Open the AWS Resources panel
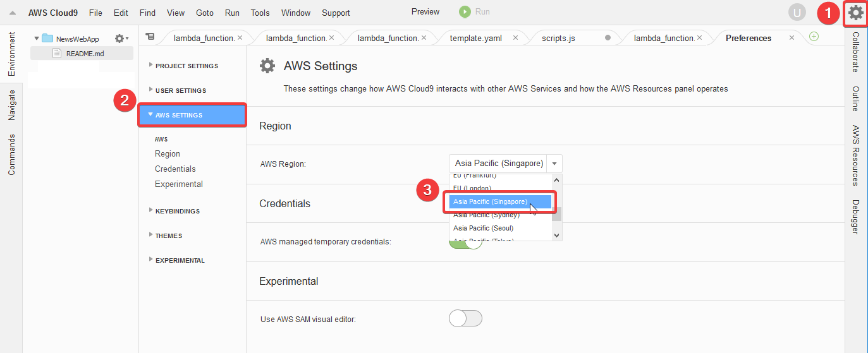Screen dimensions: 868x353 coord(855,155)
